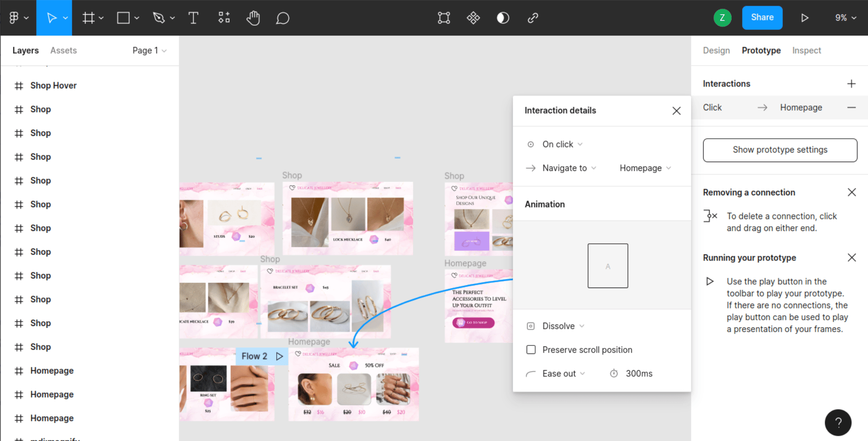The height and width of the screenshot is (441, 868).
Task: Start presentation with the Present play icon
Action: tap(805, 18)
